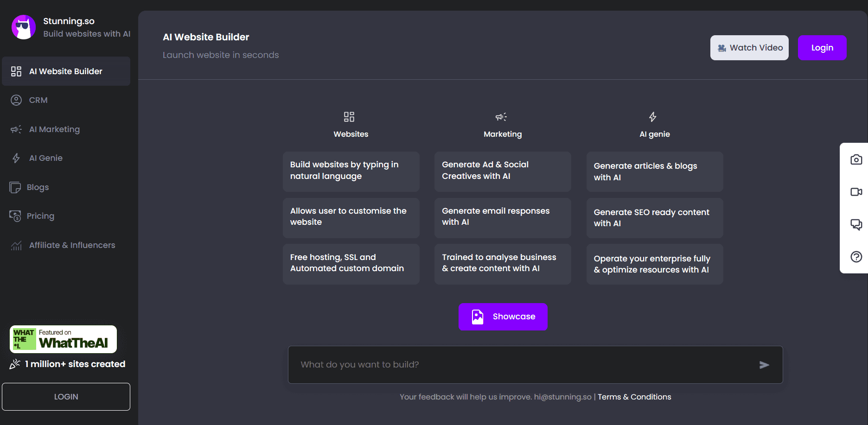Click the Marketing megaphone icon above column
This screenshot has width=868, height=425.
(501, 117)
